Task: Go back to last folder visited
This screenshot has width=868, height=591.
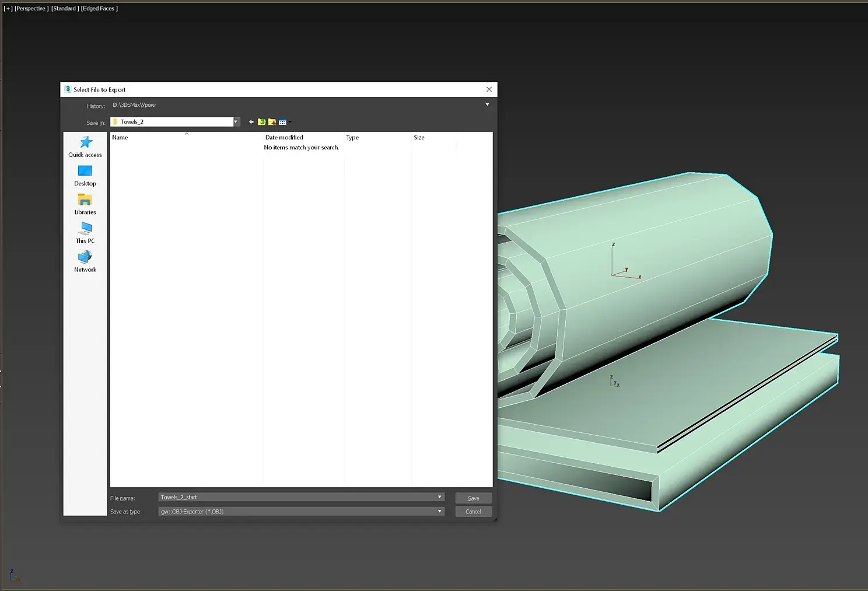Action: pyautogui.click(x=251, y=122)
